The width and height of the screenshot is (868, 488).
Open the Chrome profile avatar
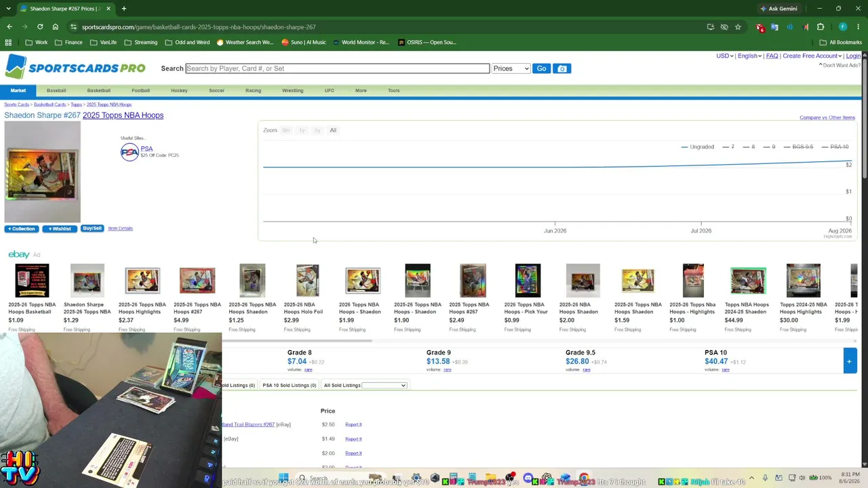pyautogui.click(x=843, y=27)
